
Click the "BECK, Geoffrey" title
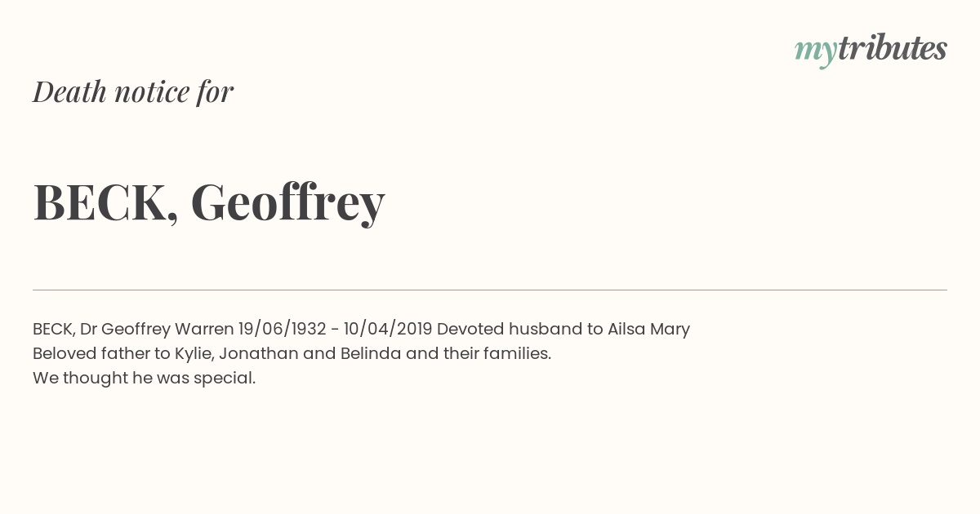[209, 202]
